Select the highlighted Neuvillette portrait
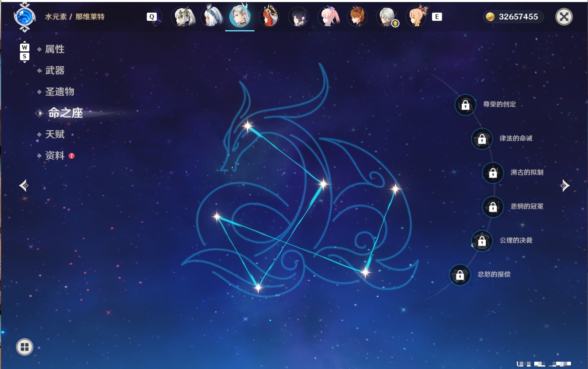 pos(240,16)
